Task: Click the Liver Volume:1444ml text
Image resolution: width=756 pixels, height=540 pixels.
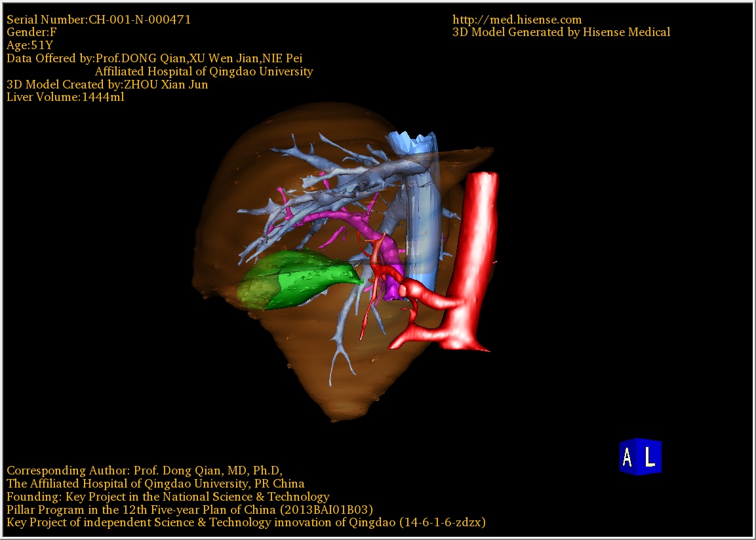Action: (65, 97)
